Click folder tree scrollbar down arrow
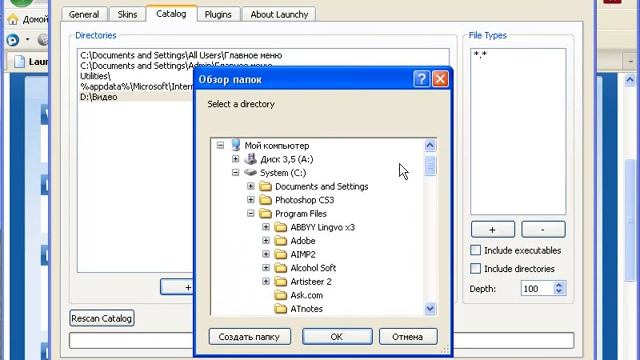Image resolution: width=640 pixels, height=360 pixels. coord(430,309)
